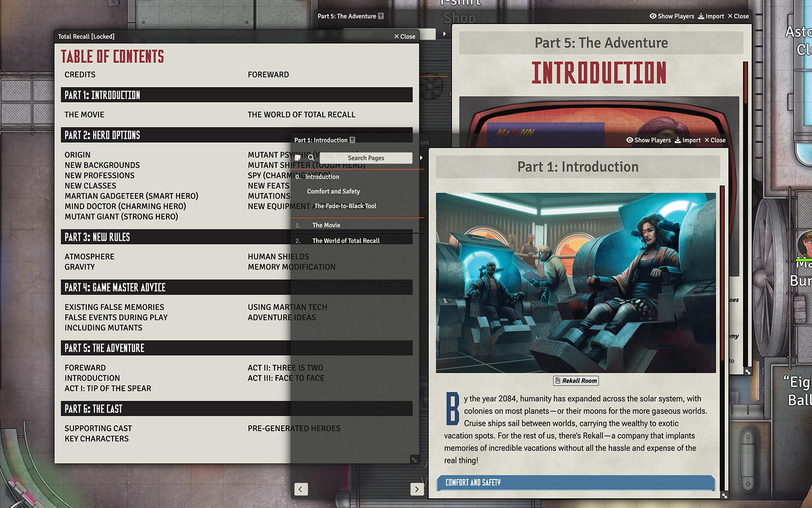Go to previous page in Part 1 journal
The image size is (812, 508).
[x=301, y=489]
